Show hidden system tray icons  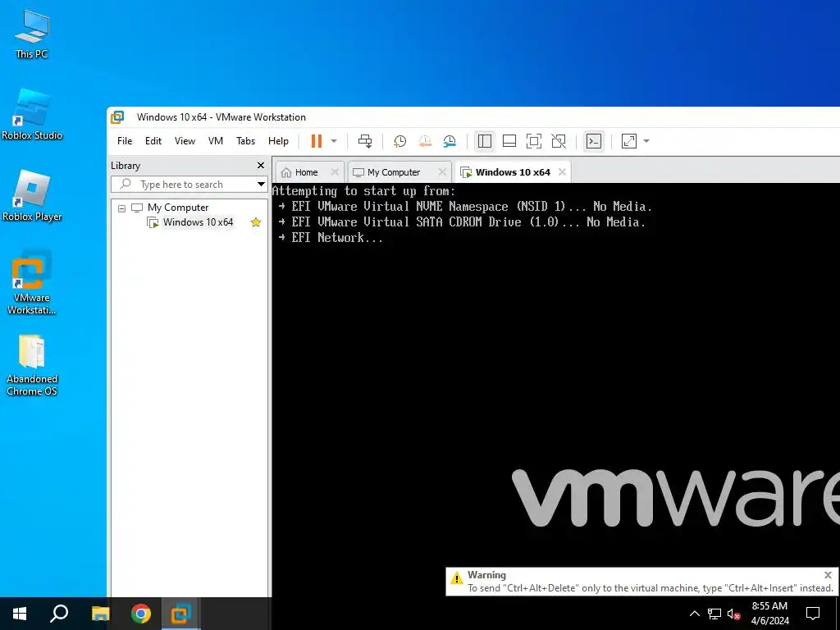pyautogui.click(x=694, y=614)
